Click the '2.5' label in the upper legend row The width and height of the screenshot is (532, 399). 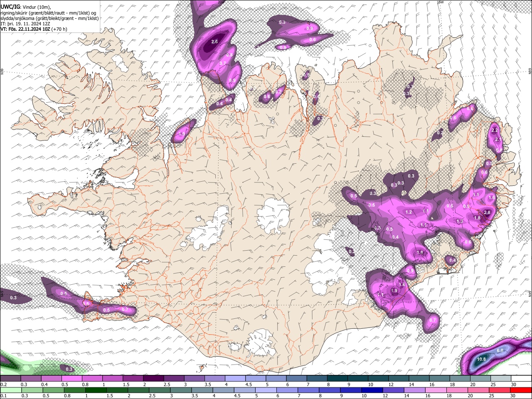pos(167,384)
